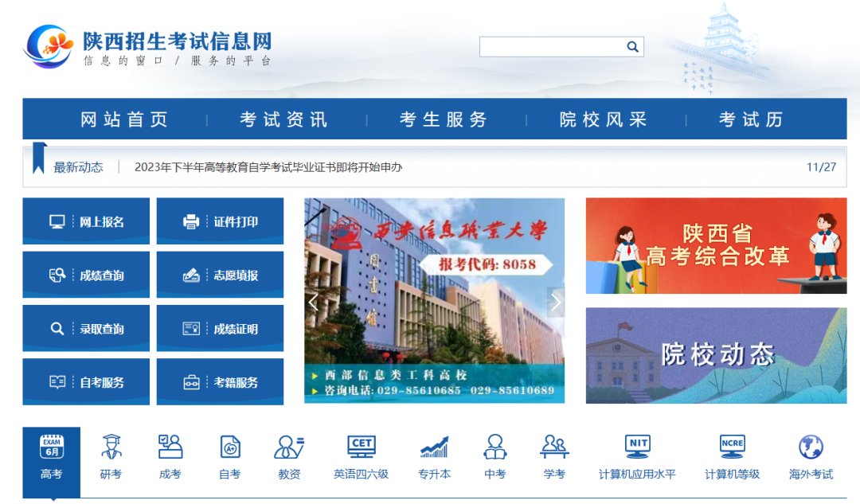The image size is (860, 504).
Task: Open the 考生服务 menu
Action: [x=444, y=119]
